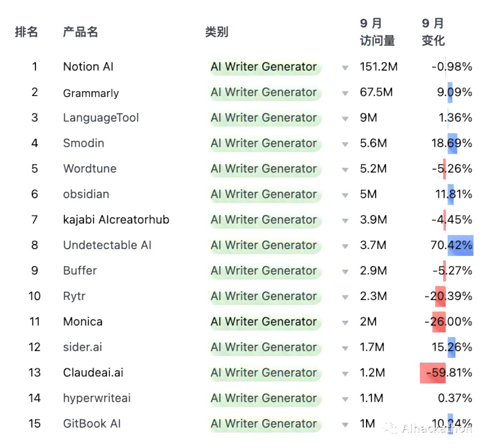Open category dropdown for GitBook AI

345,425
